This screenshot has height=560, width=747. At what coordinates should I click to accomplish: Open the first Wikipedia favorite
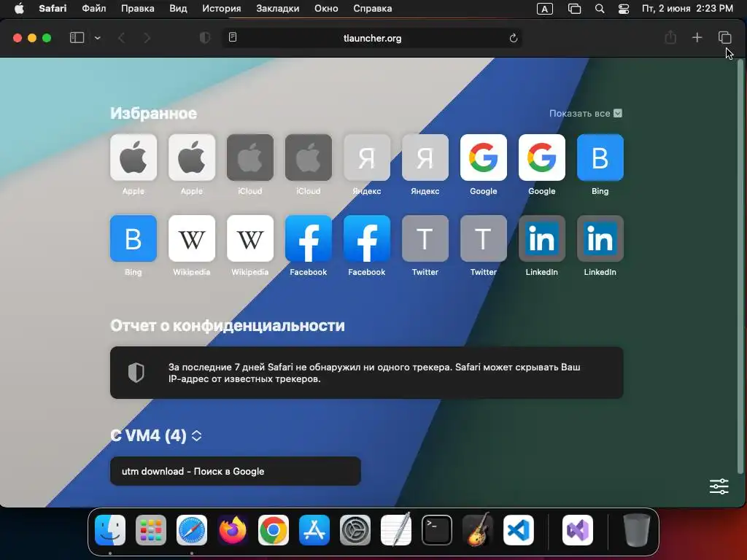point(192,238)
